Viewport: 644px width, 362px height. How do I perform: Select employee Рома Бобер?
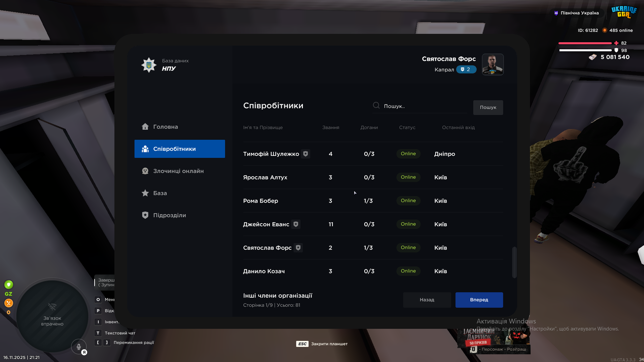point(261,201)
